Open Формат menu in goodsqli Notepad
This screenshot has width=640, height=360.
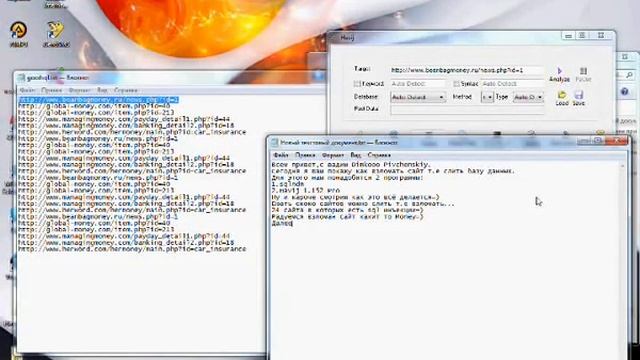click(79, 90)
